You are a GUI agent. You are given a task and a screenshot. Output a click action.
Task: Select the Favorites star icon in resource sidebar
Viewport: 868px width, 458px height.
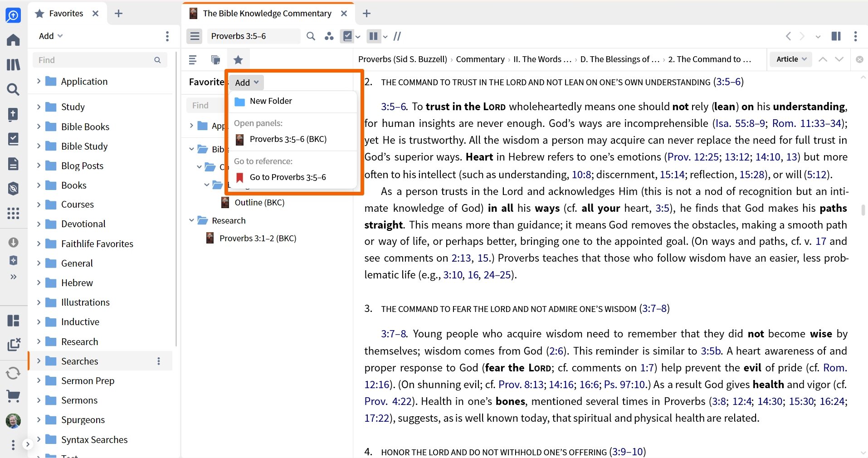(x=238, y=59)
